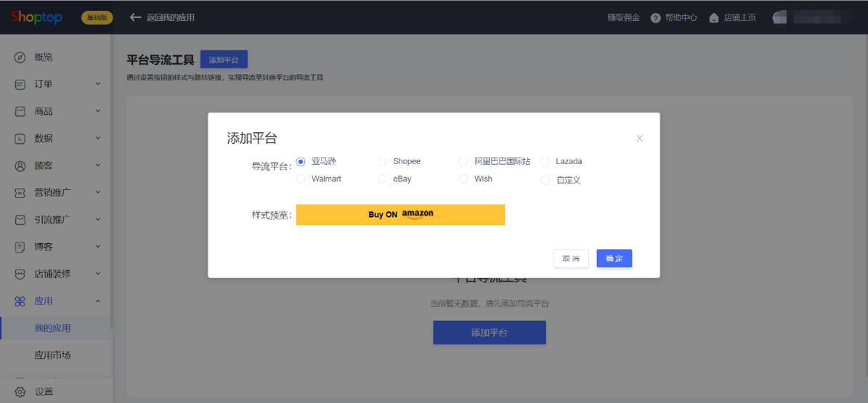The width and height of the screenshot is (868, 403).
Task: Click the product icon beside 商品
Action: click(x=20, y=111)
